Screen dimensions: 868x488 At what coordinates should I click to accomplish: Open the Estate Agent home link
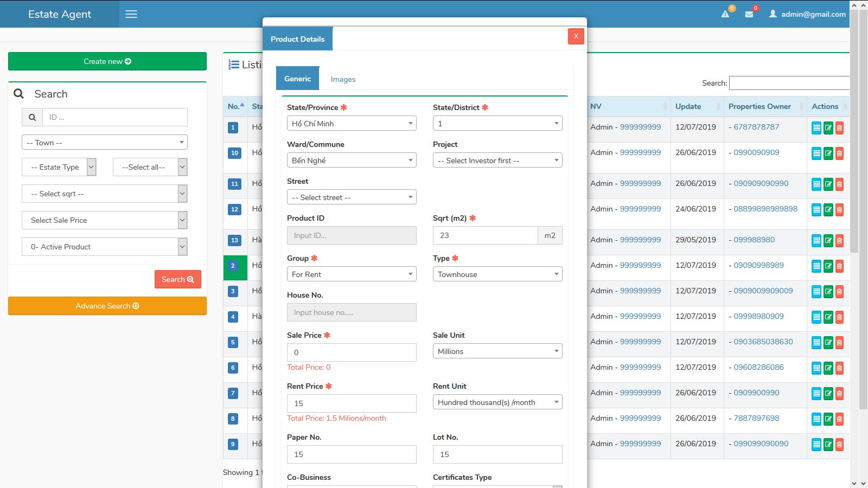(60, 14)
